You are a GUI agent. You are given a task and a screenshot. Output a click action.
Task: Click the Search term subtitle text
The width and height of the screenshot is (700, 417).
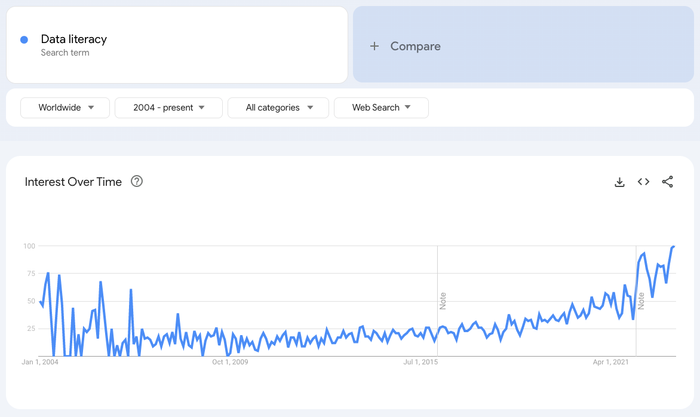tap(65, 53)
